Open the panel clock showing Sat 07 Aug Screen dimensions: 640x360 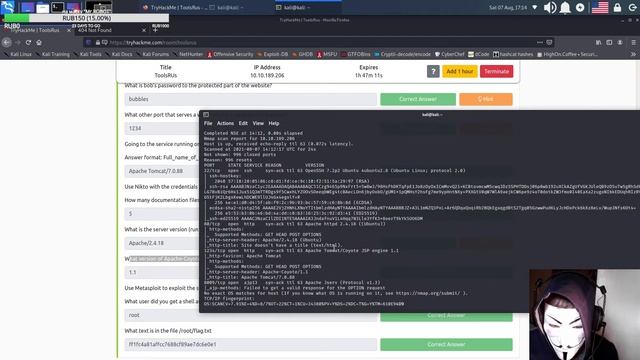(x=508, y=7)
